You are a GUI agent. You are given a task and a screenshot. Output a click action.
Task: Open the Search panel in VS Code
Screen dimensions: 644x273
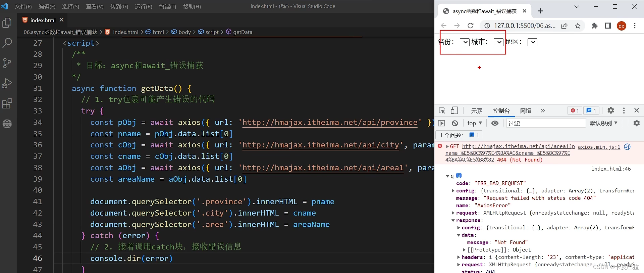tap(7, 43)
